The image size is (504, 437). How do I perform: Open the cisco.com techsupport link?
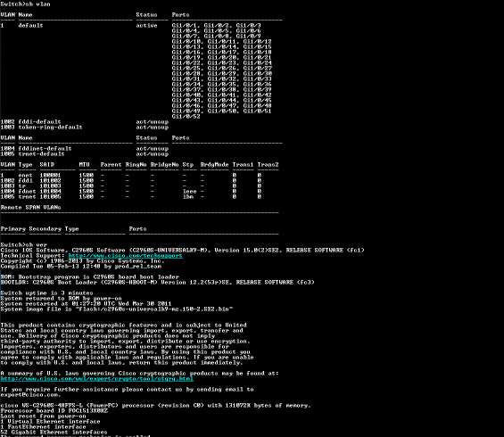(126, 256)
